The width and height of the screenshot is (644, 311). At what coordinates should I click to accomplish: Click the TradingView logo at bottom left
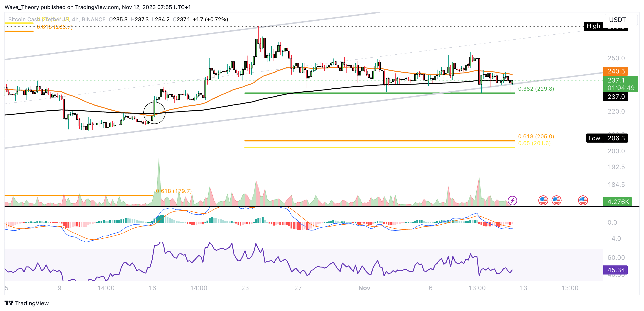pos(26,303)
